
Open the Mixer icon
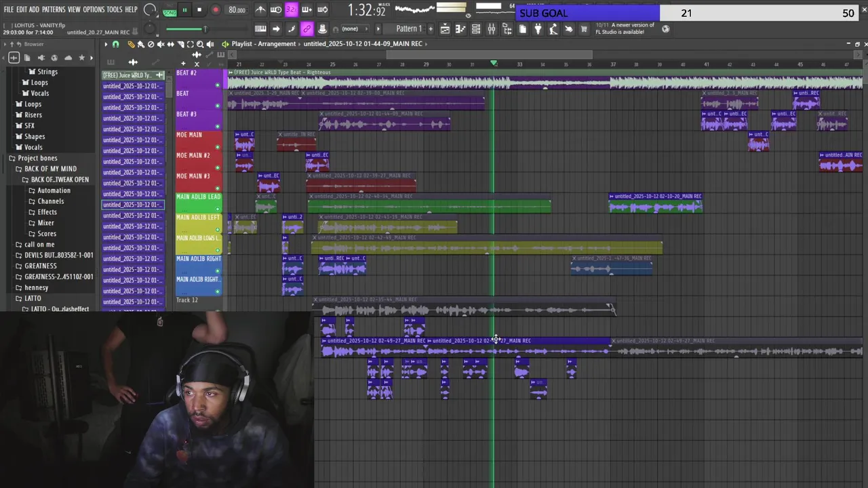tap(492, 29)
